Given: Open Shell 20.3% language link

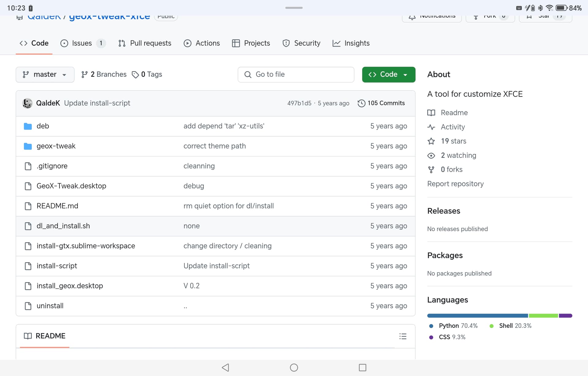Looking at the screenshot, I should coord(510,326).
